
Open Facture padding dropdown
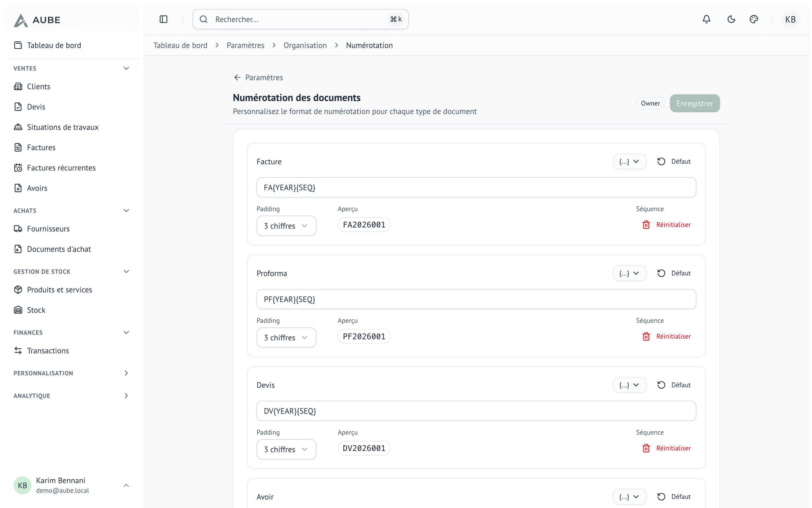pyautogui.click(x=286, y=226)
